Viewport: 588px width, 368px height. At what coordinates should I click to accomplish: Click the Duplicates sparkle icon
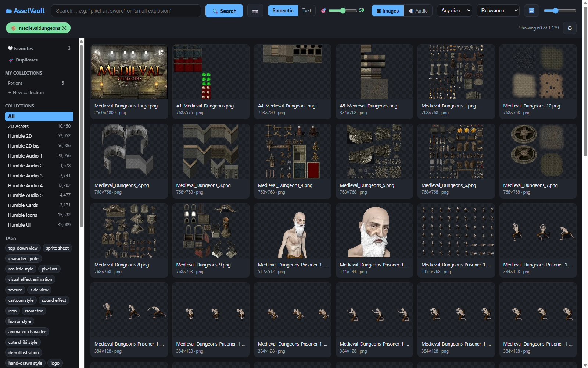pos(11,60)
